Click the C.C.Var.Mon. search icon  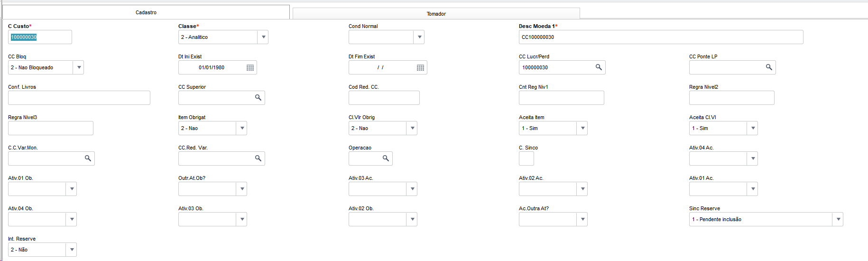tap(88, 158)
